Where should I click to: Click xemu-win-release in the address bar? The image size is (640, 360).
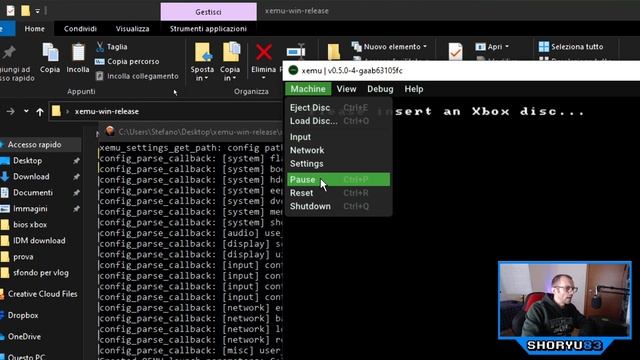(107, 111)
